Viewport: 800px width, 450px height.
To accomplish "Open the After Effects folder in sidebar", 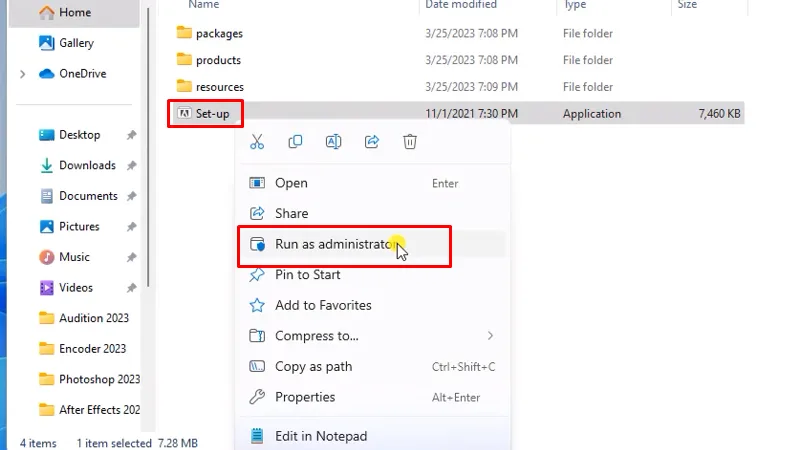I will [88, 410].
